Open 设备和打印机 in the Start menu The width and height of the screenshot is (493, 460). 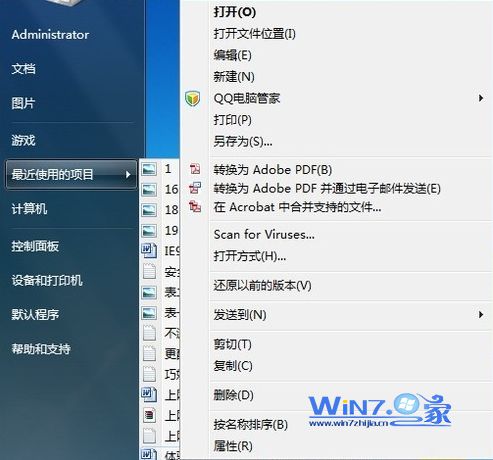[x=47, y=280]
